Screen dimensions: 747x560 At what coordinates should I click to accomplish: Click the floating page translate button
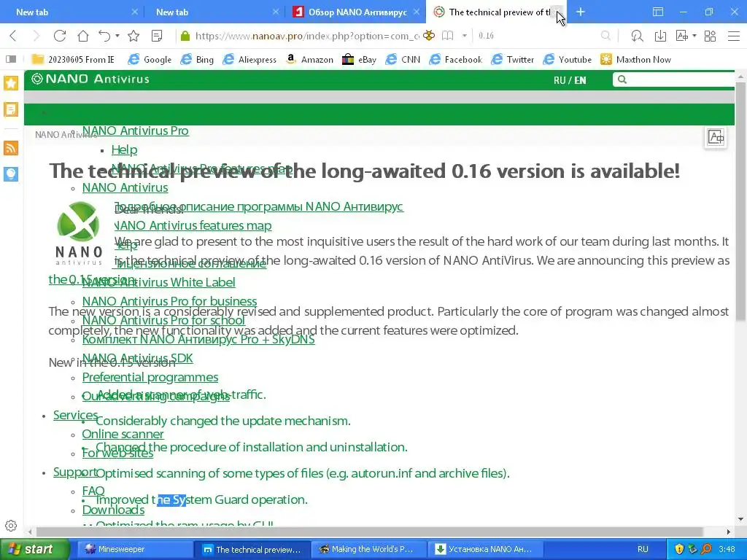click(x=716, y=138)
